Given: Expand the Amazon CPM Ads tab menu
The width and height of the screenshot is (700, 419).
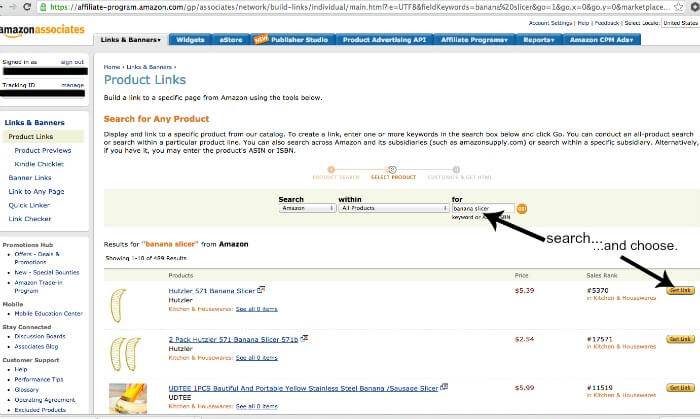Looking at the screenshot, I should (x=601, y=40).
